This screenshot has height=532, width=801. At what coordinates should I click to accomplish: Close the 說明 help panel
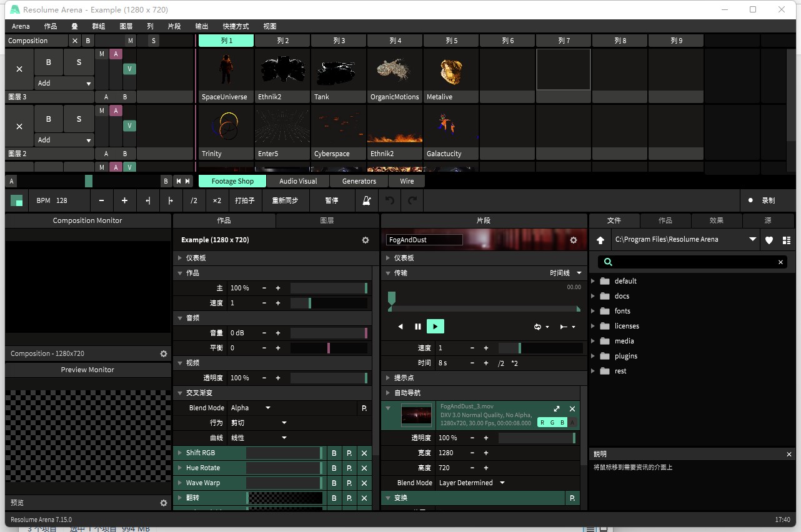789,455
